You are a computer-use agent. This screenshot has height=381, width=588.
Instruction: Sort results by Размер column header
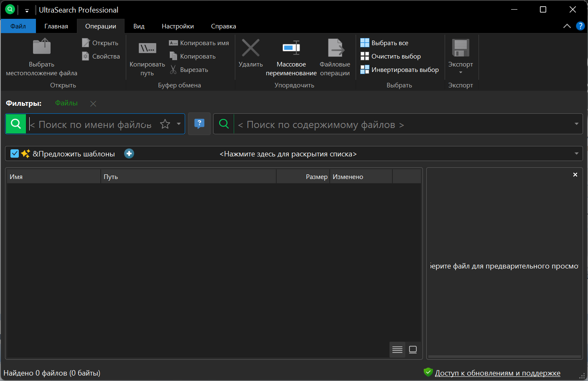(x=303, y=176)
